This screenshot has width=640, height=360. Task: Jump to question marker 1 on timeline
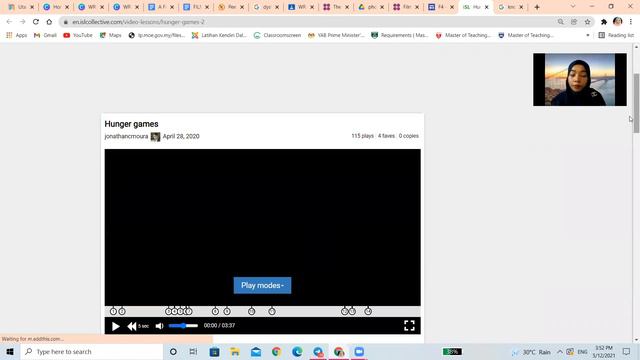click(113, 311)
